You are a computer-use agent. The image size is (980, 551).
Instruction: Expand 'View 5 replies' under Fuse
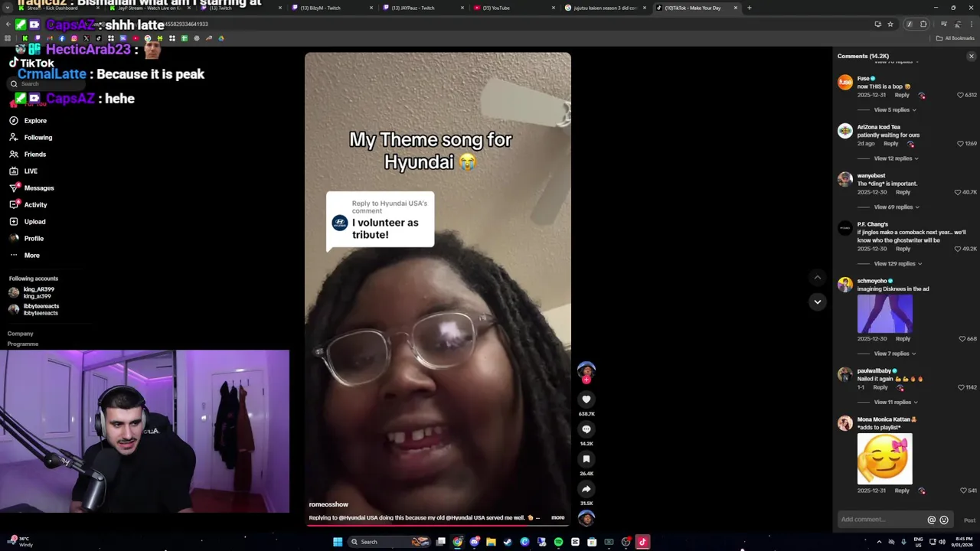coord(895,109)
